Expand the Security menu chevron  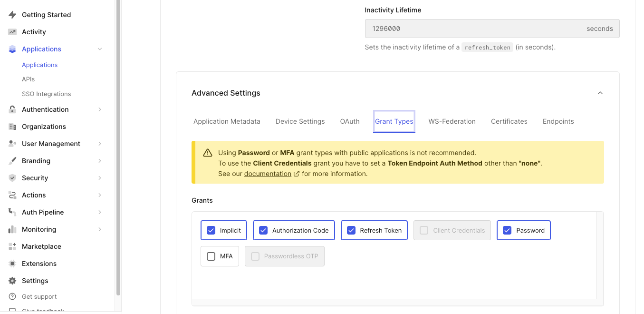(x=100, y=178)
